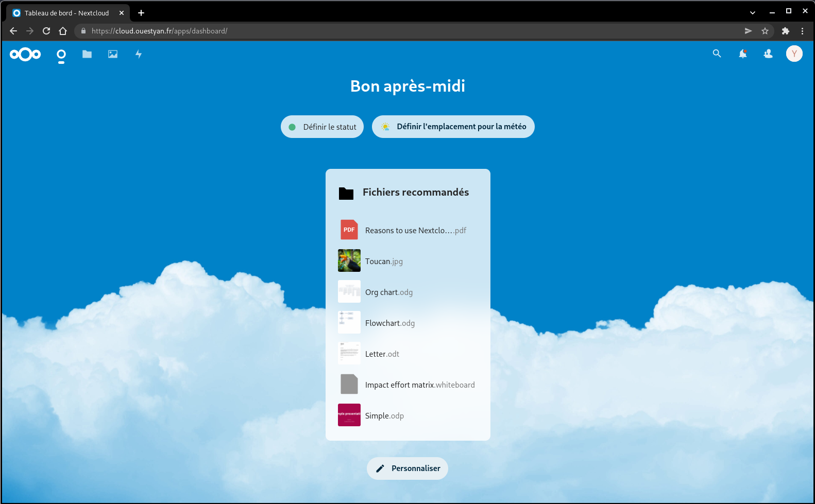Screen dimensions: 815x504
Task: Click the Personnaliser button
Action: coord(407,468)
